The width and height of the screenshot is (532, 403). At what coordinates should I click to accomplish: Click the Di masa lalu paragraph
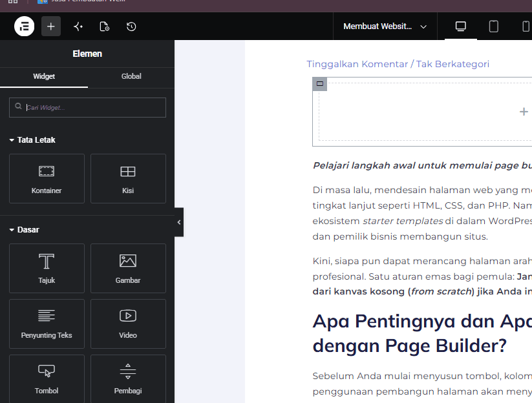(422, 213)
